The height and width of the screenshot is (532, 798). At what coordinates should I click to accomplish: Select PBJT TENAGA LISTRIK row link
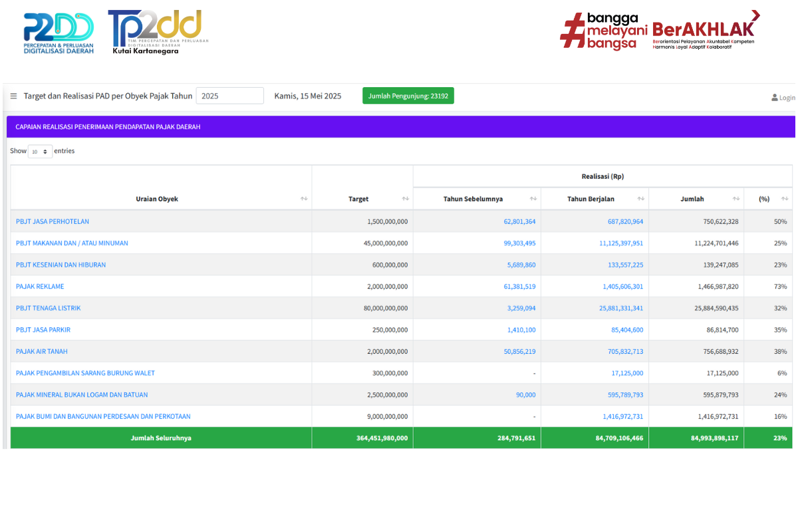48,308
